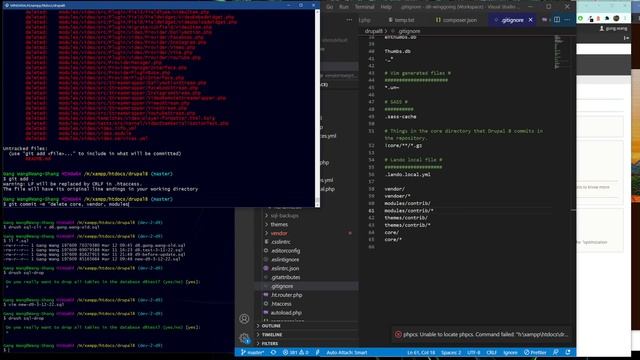Open the editor More Actions ellipsis
The image size is (640, 360).
(567, 20)
